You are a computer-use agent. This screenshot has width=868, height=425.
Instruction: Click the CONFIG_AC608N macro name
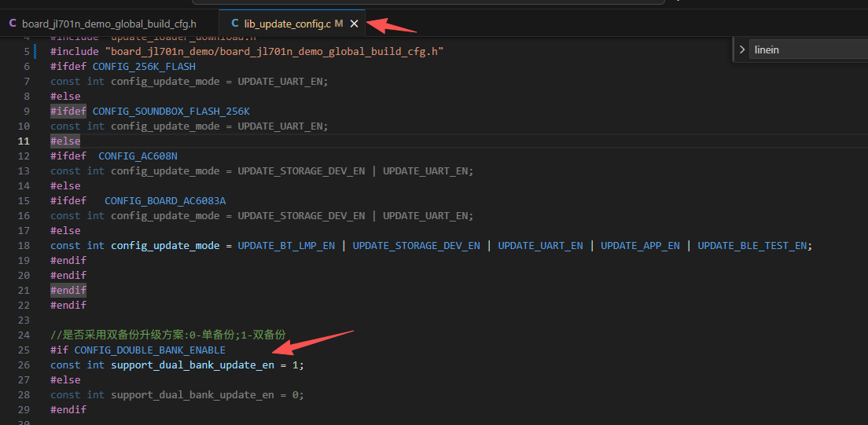point(138,156)
